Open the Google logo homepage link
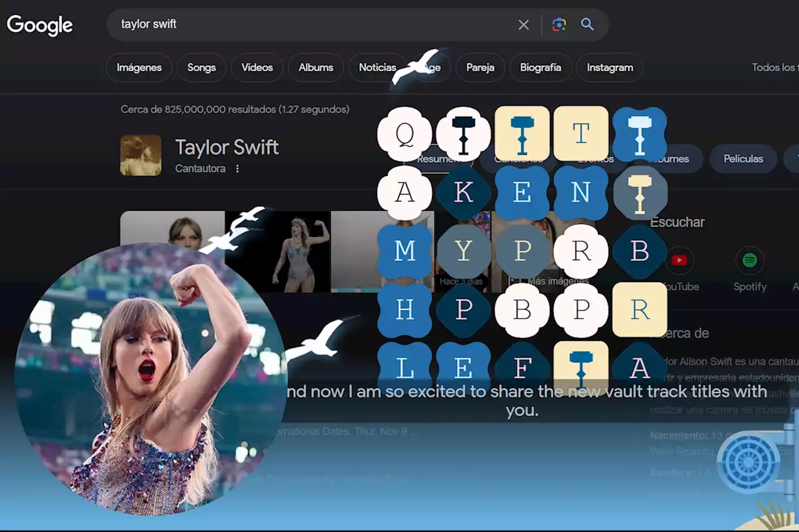The width and height of the screenshot is (799, 532). coord(40,25)
